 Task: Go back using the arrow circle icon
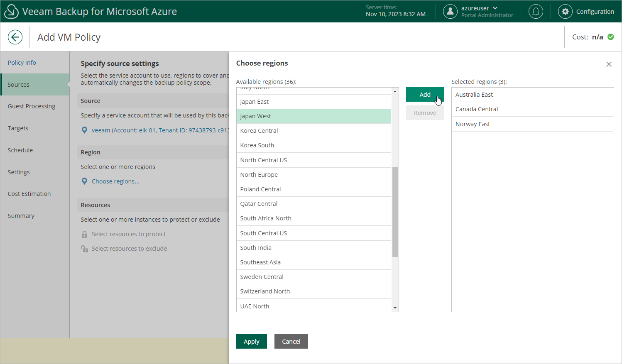pos(15,37)
